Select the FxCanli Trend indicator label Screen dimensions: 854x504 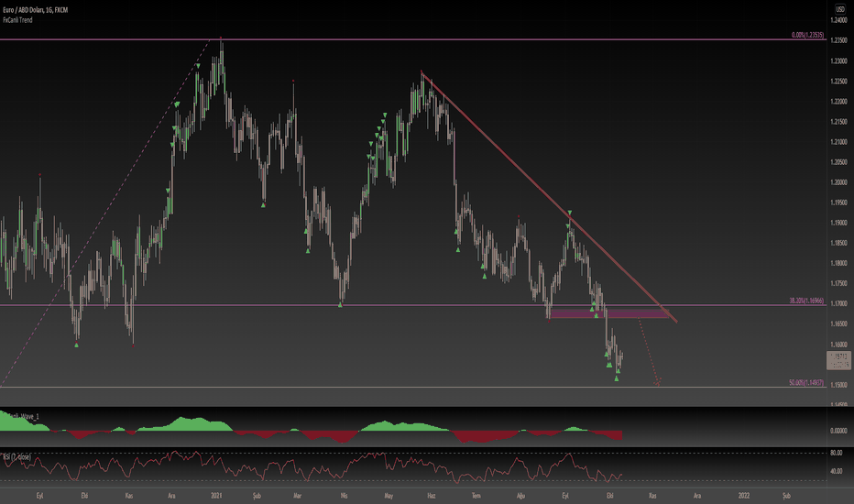tap(17, 20)
